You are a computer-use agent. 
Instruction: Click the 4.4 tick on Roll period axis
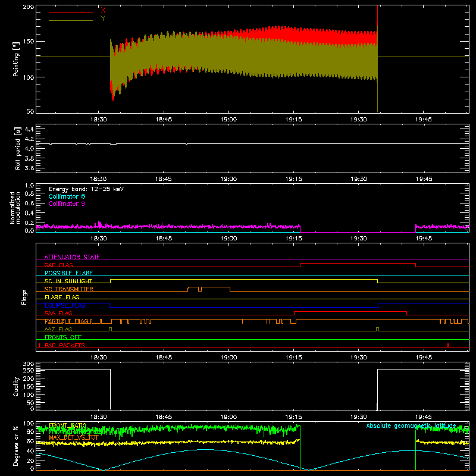29,129
